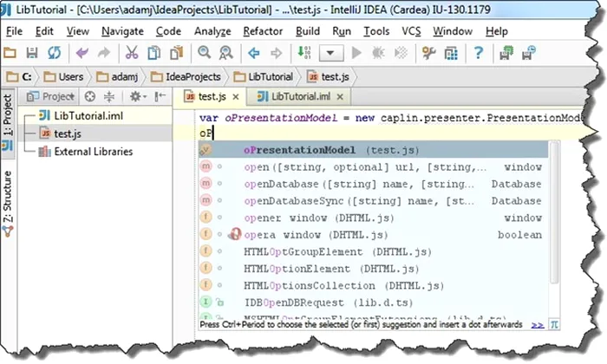Click the Debug bug icon
Viewport: 607px width, 364px height.
point(378,52)
